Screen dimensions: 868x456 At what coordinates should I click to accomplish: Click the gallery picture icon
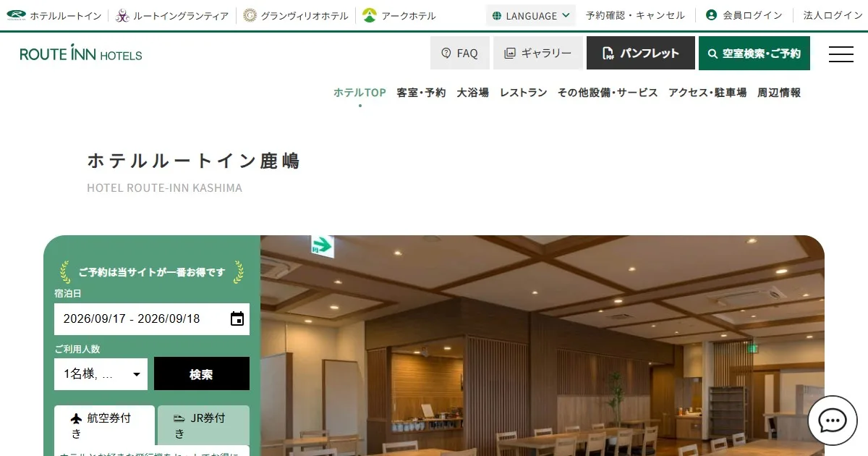(x=510, y=53)
